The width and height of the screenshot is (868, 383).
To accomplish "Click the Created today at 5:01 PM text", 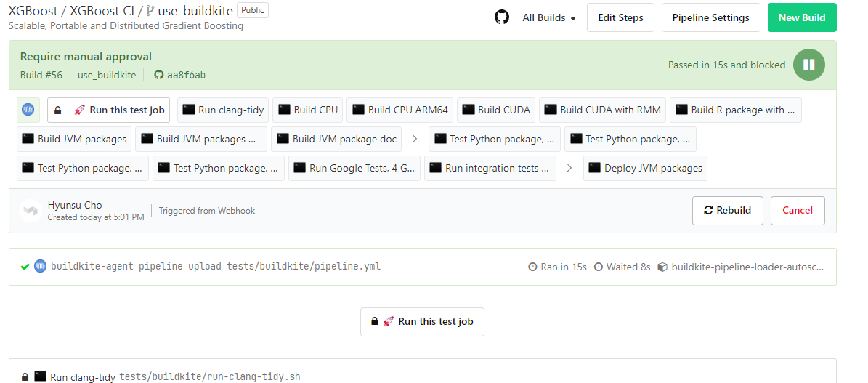I will coord(96,217).
